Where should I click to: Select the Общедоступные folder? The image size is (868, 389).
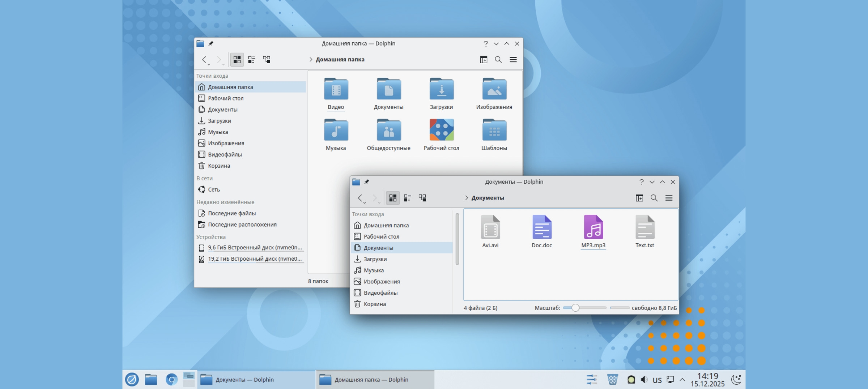(x=389, y=134)
